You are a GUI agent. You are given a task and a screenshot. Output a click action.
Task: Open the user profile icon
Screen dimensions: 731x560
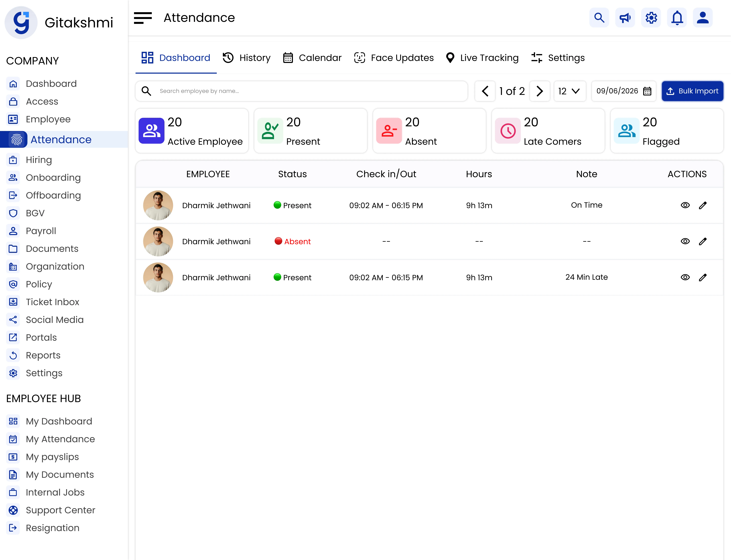tap(703, 18)
